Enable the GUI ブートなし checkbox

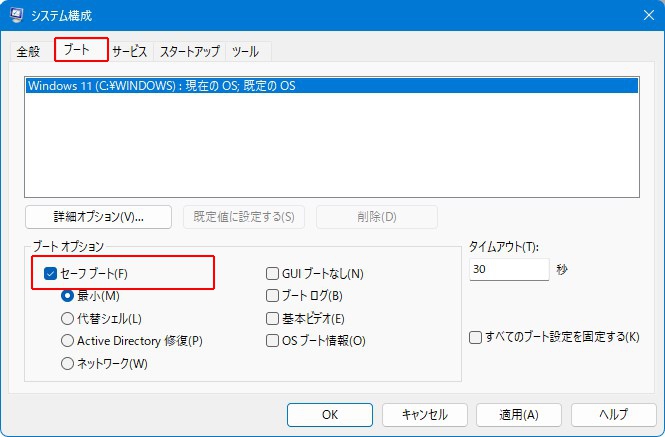[x=272, y=273]
